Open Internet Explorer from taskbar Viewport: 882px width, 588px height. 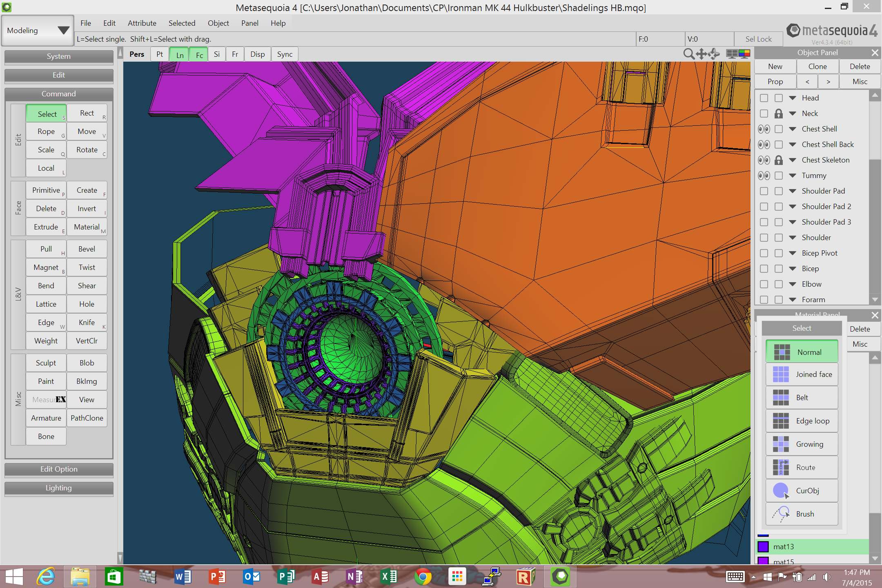(x=46, y=577)
